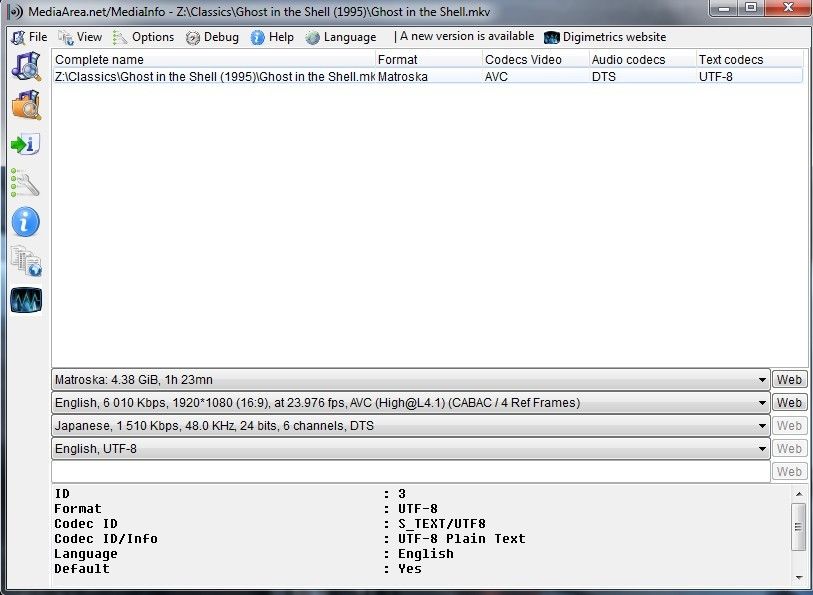Viewport: 813px width, 595px height.
Task: Click the Open File sidebar icon
Action: (x=25, y=67)
